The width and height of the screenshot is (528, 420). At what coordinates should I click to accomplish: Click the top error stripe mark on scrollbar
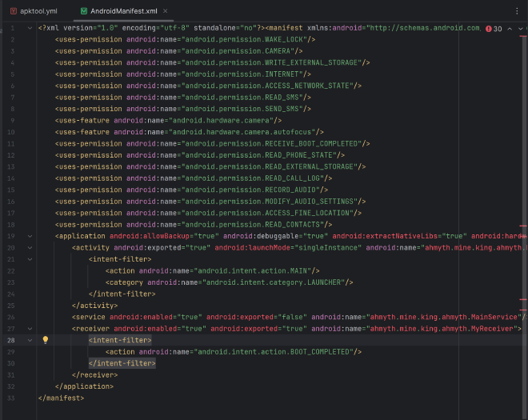tap(523, 36)
